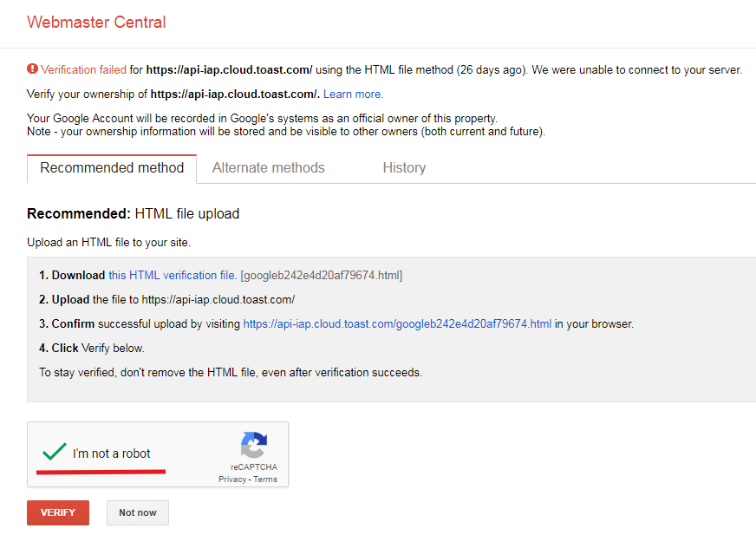The width and height of the screenshot is (756, 535).
Task: Click the red VERIFY button
Action: point(58,512)
